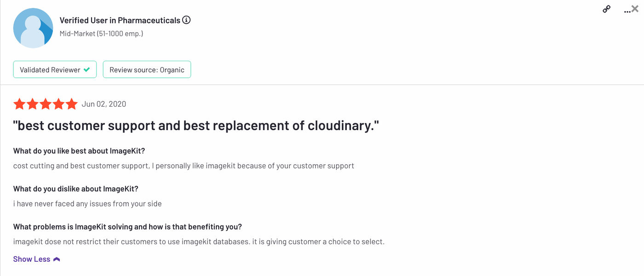
Task: Close the review panel with the X
Action: coord(635,8)
